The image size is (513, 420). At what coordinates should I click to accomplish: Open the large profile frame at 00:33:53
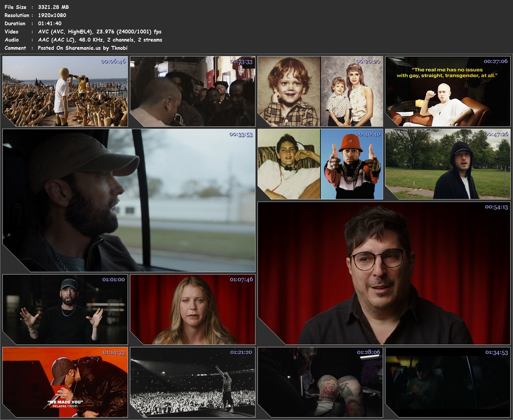[129, 200]
